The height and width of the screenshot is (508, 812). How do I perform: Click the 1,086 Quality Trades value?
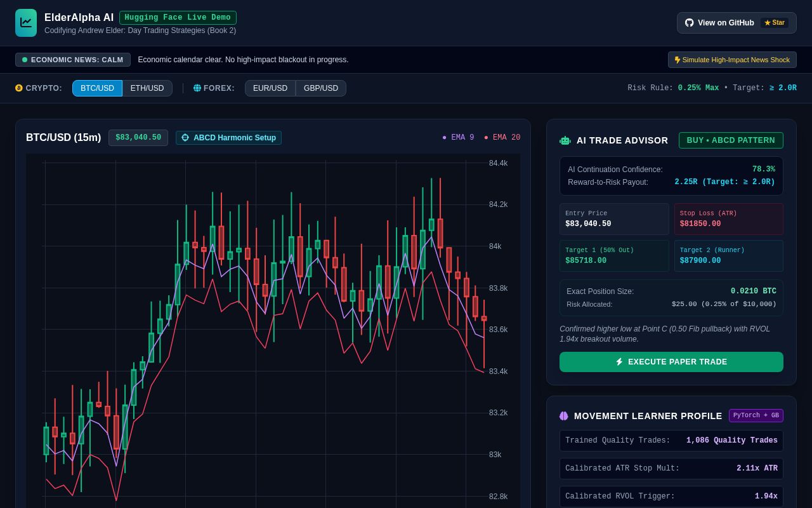coord(732,441)
